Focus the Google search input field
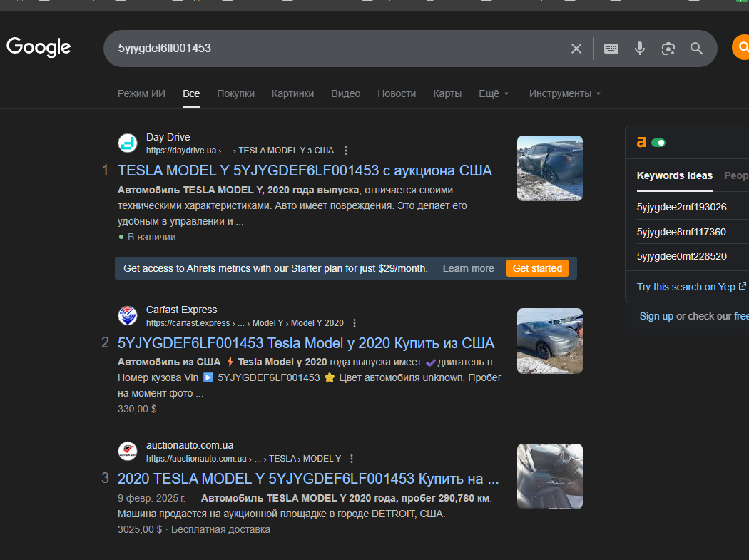 [335, 49]
